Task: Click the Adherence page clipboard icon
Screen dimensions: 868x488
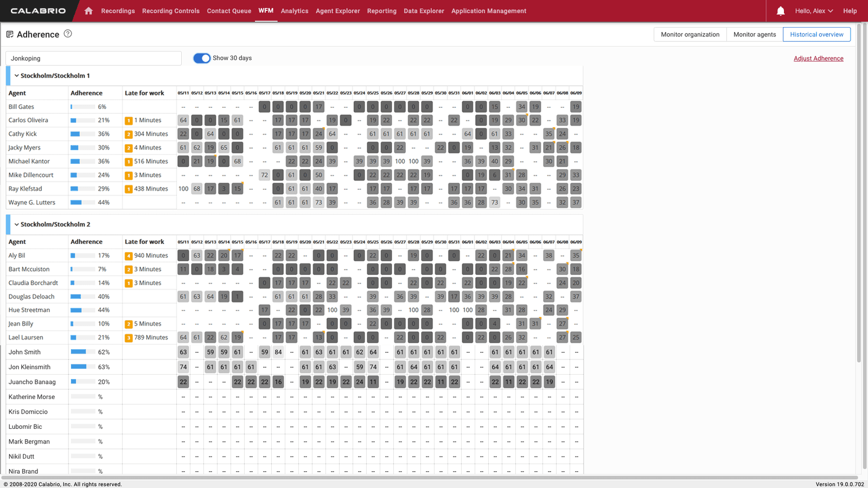Action: (x=10, y=34)
